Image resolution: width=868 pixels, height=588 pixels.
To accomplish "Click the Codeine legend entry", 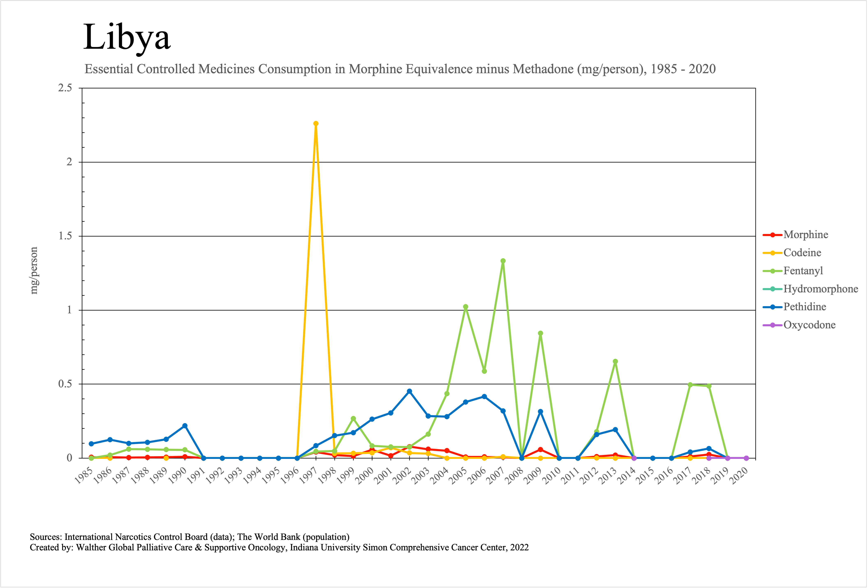I will [802, 253].
